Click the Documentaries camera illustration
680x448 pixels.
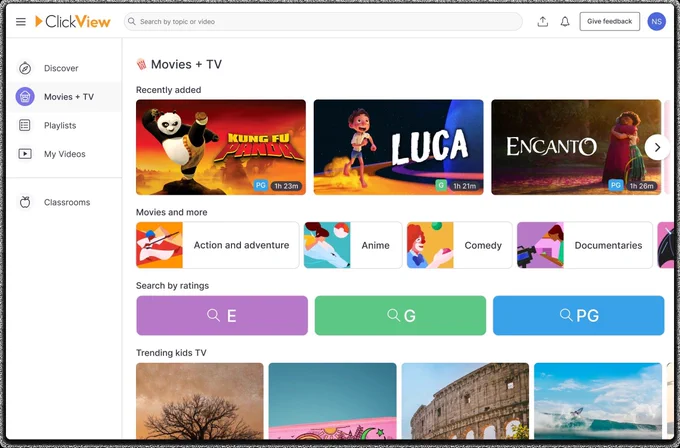pyautogui.click(x=540, y=245)
